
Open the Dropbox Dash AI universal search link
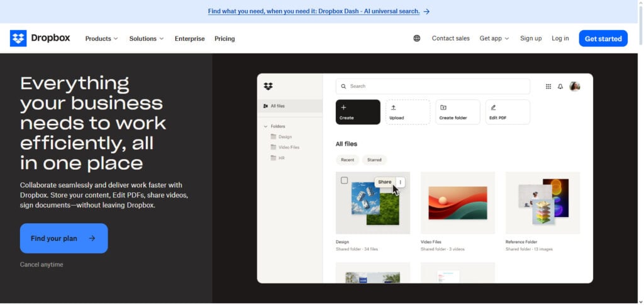314,11
